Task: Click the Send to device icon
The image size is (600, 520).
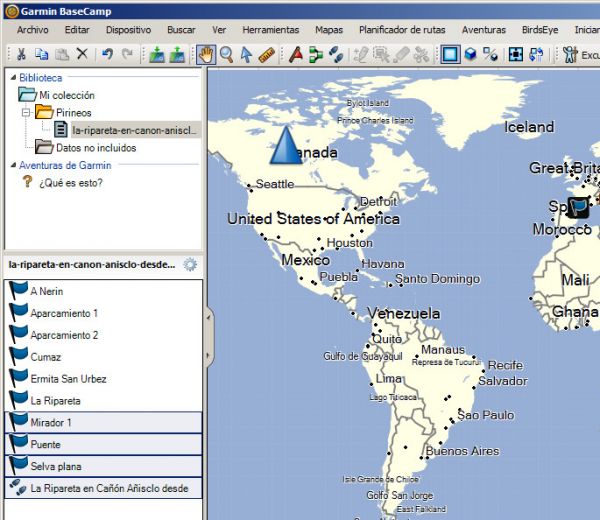Action: click(157, 55)
